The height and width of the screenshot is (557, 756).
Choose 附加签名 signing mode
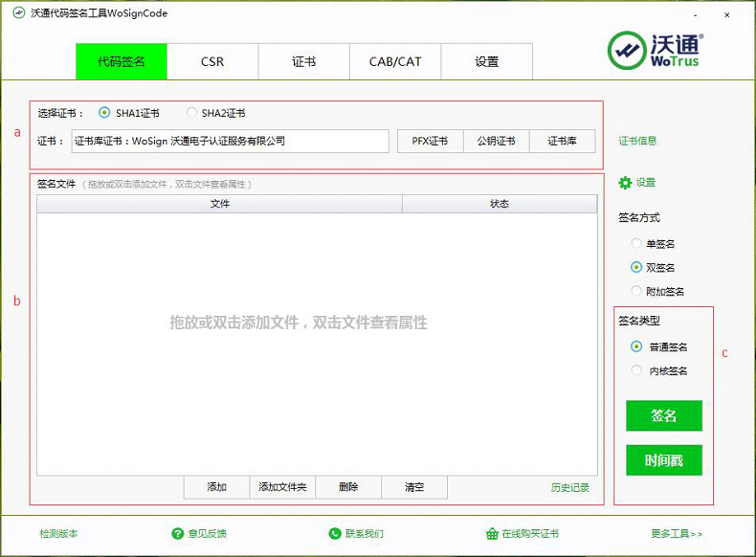pos(636,291)
